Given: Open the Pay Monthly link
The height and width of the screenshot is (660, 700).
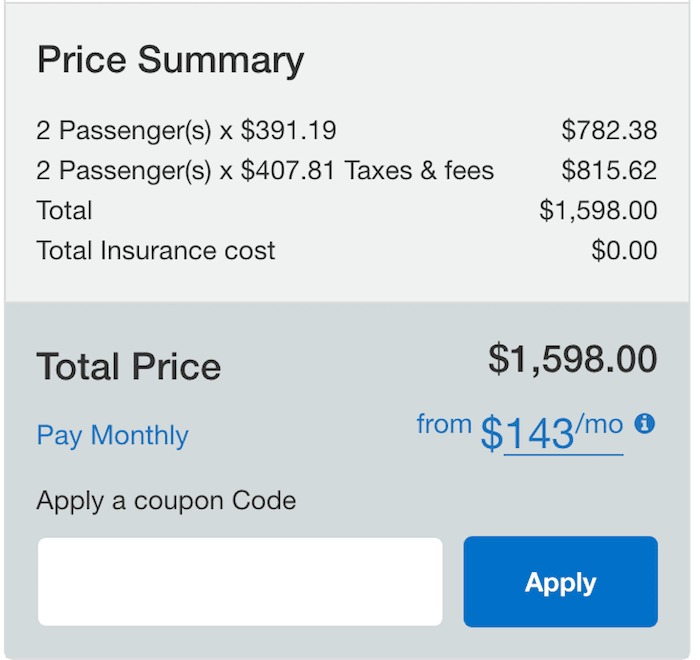Looking at the screenshot, I should (x=112, y=435).
